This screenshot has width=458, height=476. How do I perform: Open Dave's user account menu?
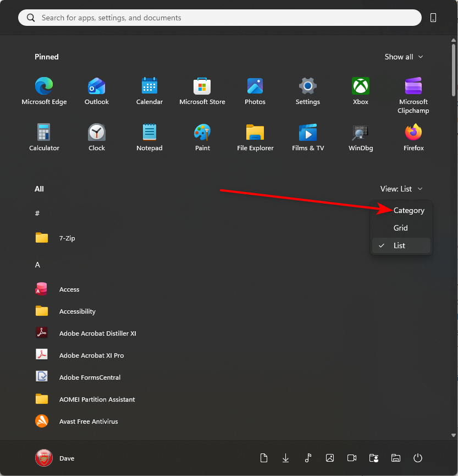[55, 458]
